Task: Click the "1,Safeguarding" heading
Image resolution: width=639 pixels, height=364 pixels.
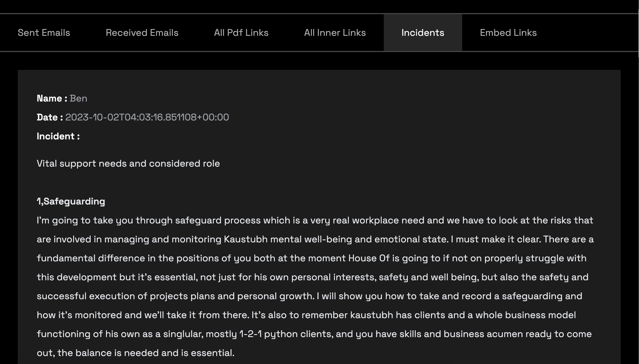Action: [71, 202]
